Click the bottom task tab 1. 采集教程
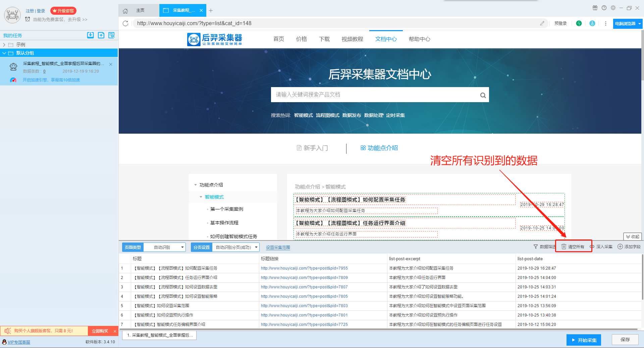 [160, 335]
